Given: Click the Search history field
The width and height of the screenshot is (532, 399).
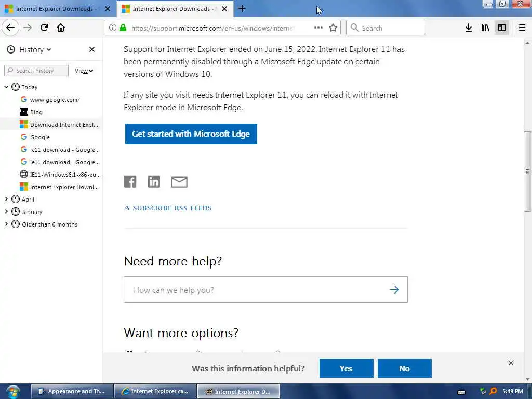Looking at the screenshot, I should [x=36, y=71].
